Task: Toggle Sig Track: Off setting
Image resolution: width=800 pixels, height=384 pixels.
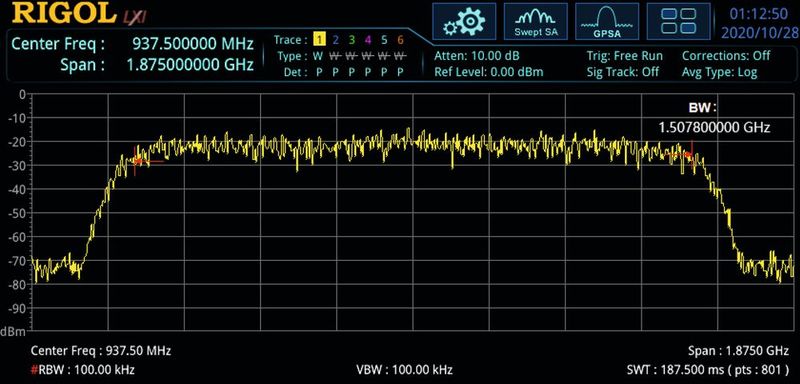Action: 622,72
